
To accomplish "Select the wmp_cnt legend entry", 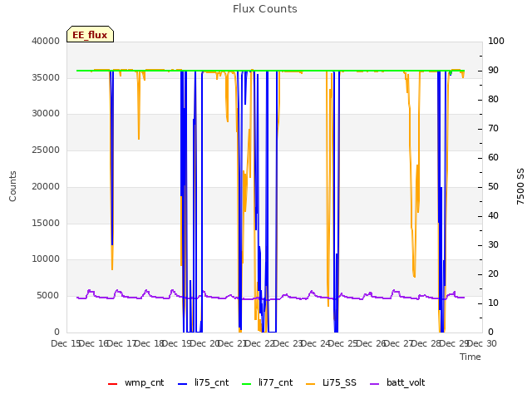I will pyautogui.click(x=135, y=382).
